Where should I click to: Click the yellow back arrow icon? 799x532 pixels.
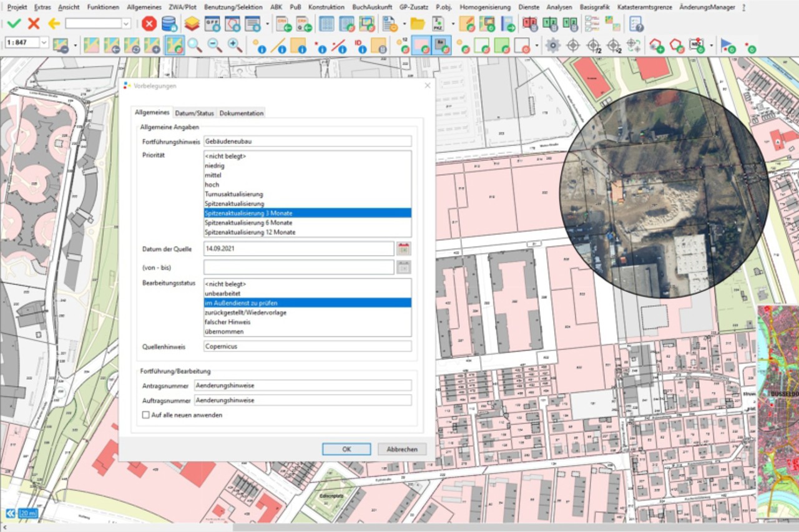tap(54, 24)
